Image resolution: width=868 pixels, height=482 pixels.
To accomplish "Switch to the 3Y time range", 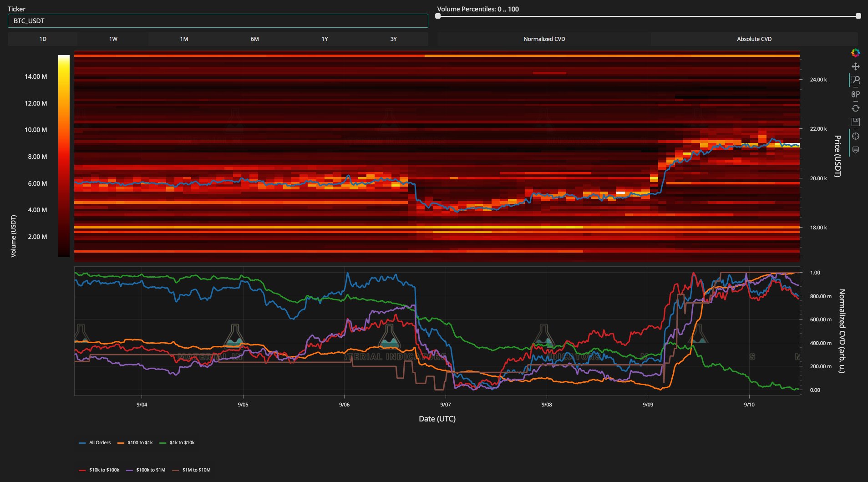I will (393, 39).
